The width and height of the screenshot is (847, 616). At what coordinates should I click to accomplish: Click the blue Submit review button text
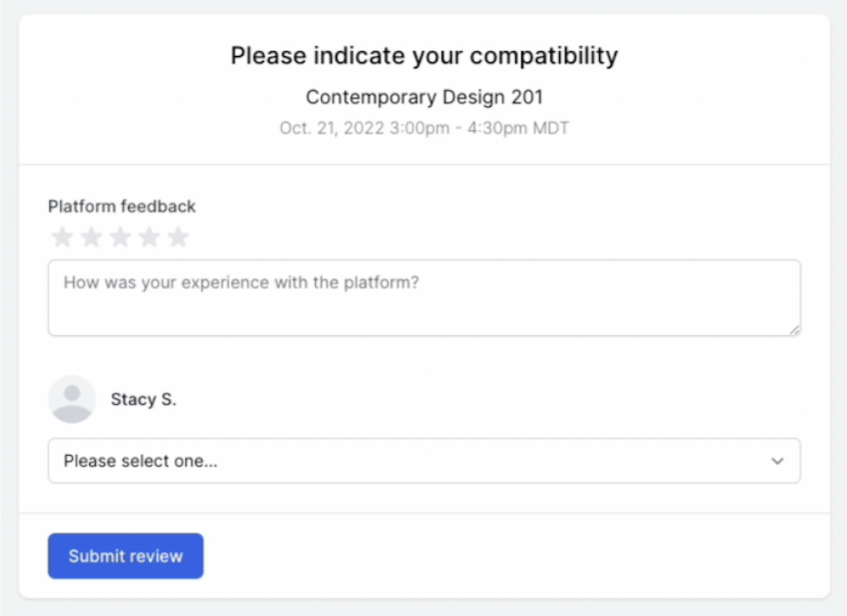pyautogui.click(x=126, y=556)
